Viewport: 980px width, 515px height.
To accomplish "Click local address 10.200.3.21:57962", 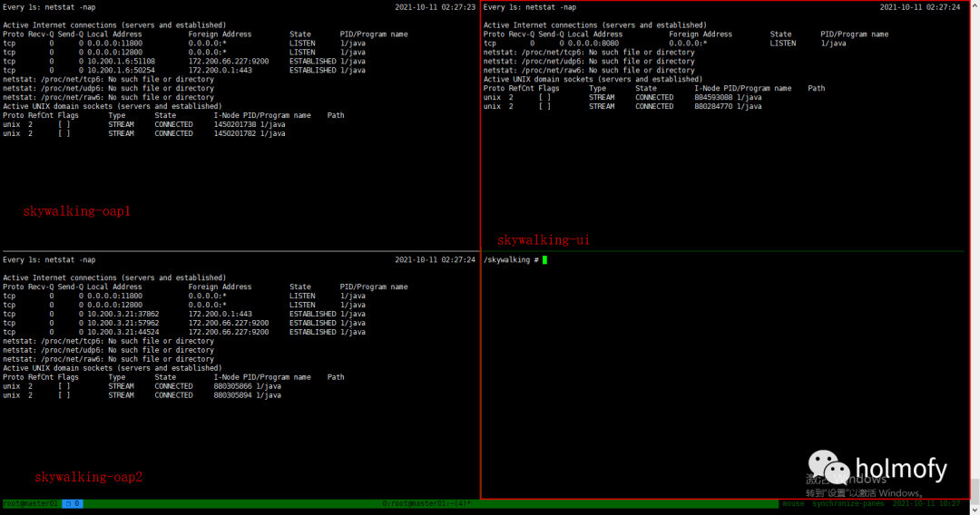I will coord(123,324).
